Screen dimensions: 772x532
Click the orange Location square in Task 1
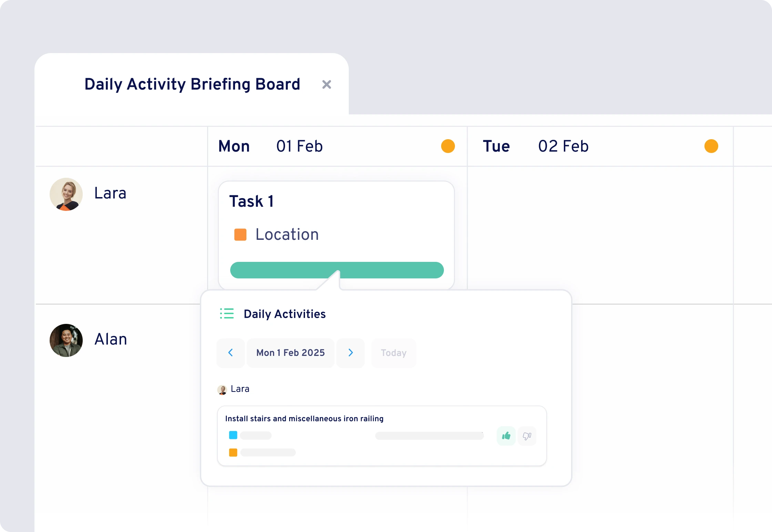coord(240,235)
